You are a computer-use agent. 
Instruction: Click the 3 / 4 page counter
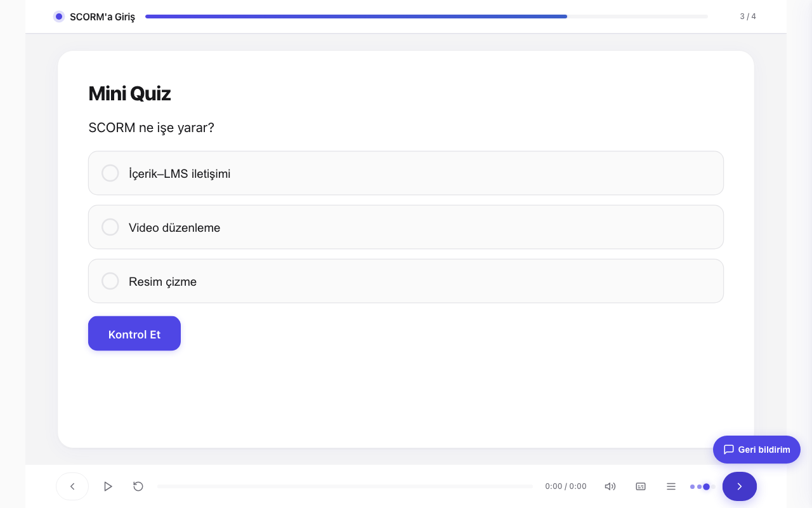748,17
